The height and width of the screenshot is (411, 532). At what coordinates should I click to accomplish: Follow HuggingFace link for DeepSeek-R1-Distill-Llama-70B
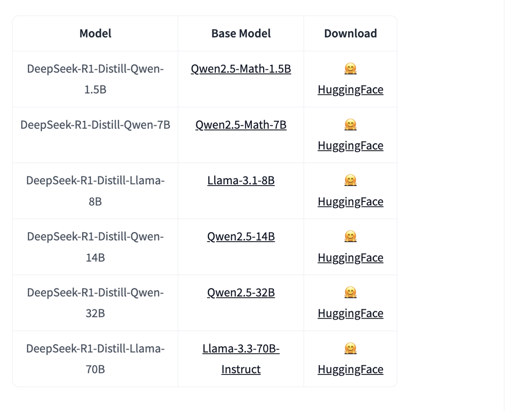350,369
